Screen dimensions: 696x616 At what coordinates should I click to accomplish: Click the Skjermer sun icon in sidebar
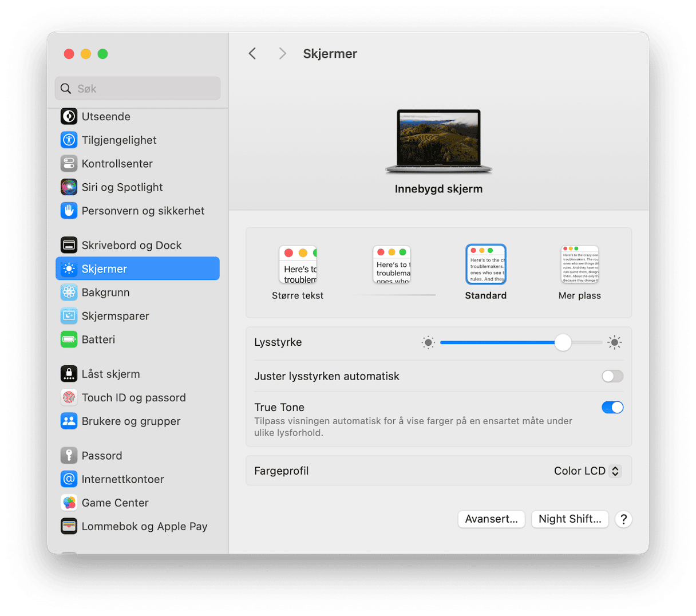click(x=69, y=268)
